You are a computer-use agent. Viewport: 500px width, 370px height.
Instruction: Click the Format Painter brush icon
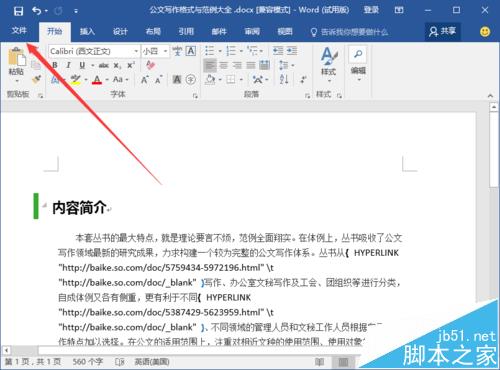coord(36,79)
